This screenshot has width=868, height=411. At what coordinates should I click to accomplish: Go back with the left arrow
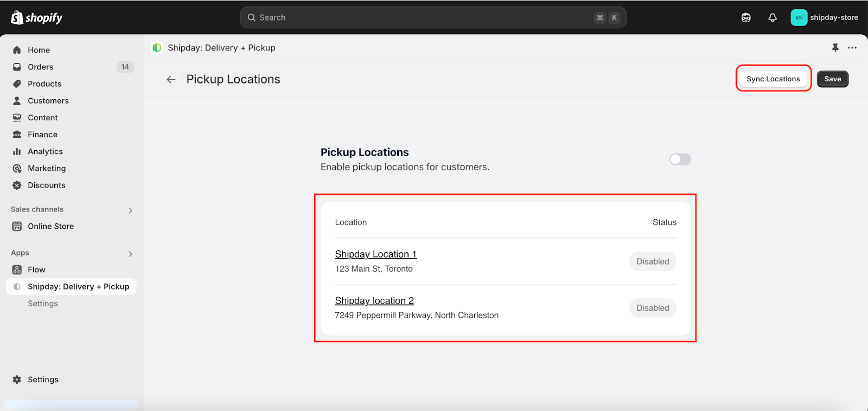click(171, 79)
